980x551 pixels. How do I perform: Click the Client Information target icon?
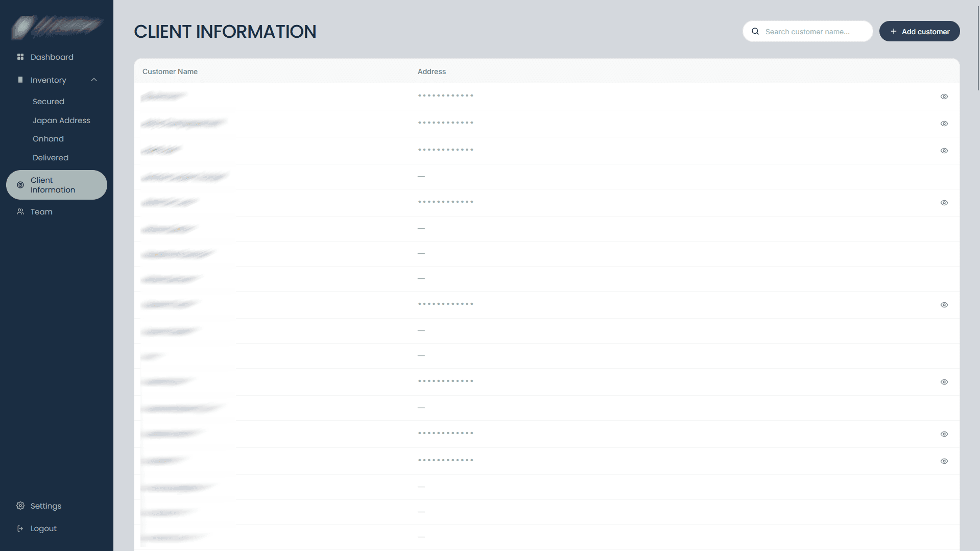tap(20, 185)
